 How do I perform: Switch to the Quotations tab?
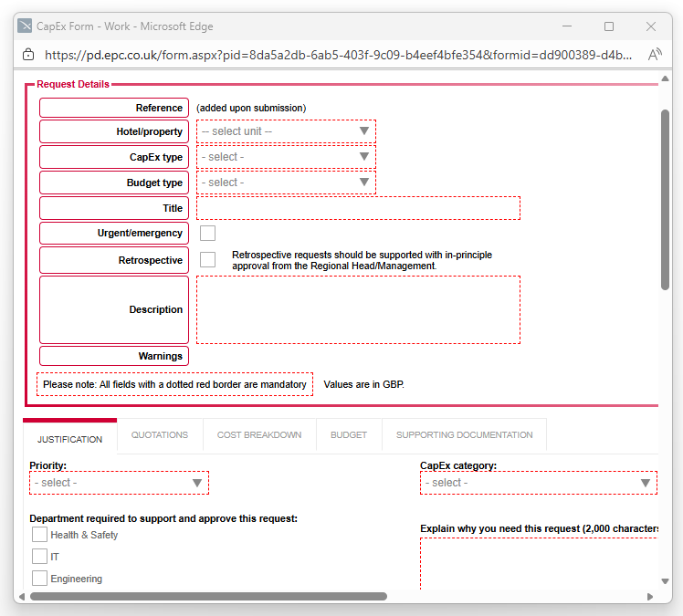pos(160,435)
